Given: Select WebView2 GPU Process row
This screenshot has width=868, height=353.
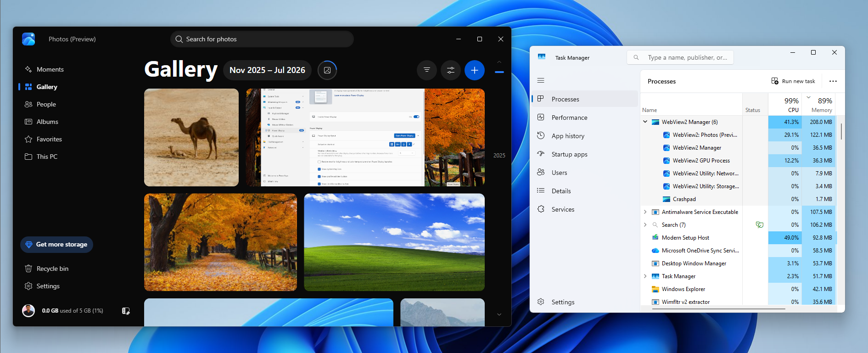Looking at the screenshot, I should (x=738, y=161).
